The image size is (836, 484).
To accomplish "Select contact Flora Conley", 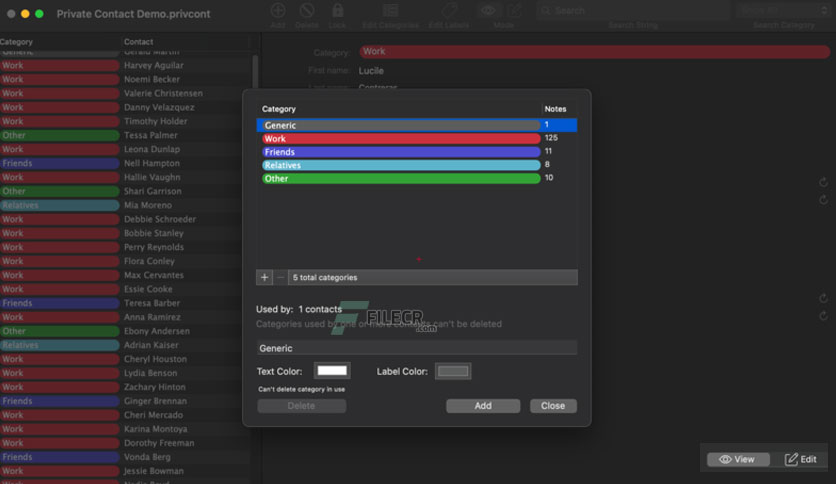I will point(149,261).
